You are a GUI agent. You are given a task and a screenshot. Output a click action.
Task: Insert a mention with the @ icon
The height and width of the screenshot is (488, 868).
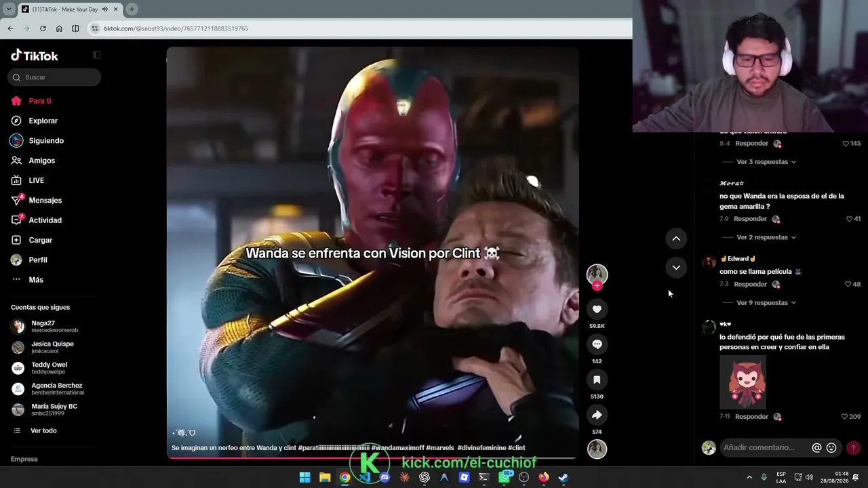click(x=816, y=447)
